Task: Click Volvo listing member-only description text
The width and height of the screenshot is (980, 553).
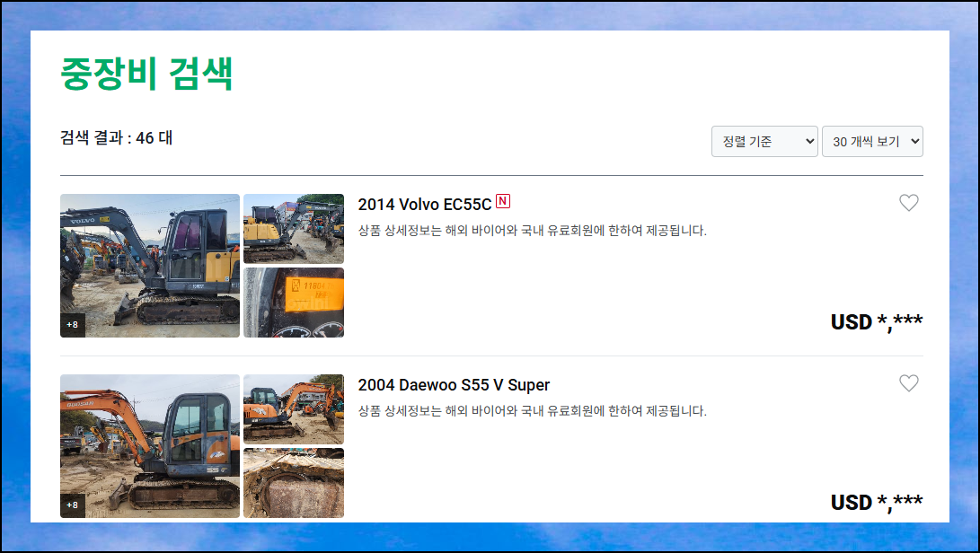Action: click(x=532, y=231)
